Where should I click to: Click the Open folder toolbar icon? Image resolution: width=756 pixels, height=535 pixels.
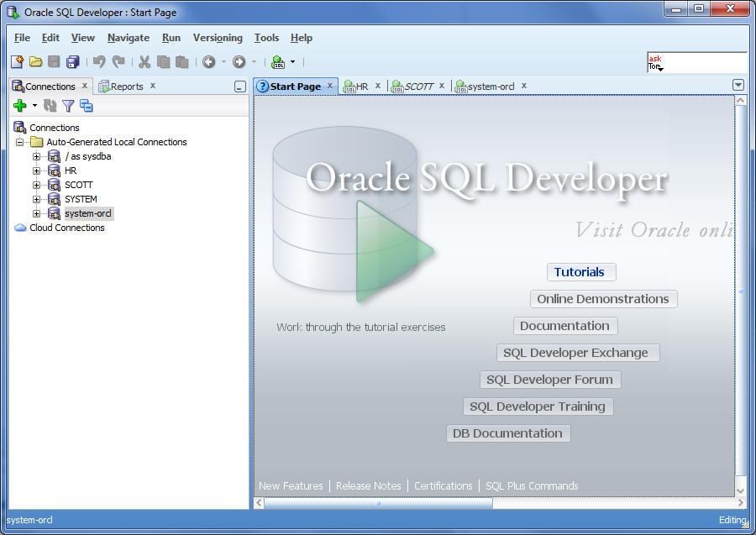point(35,61)
